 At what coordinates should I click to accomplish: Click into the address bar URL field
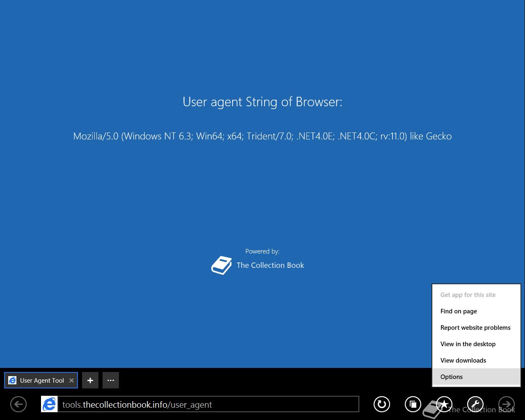coord(208,404)
